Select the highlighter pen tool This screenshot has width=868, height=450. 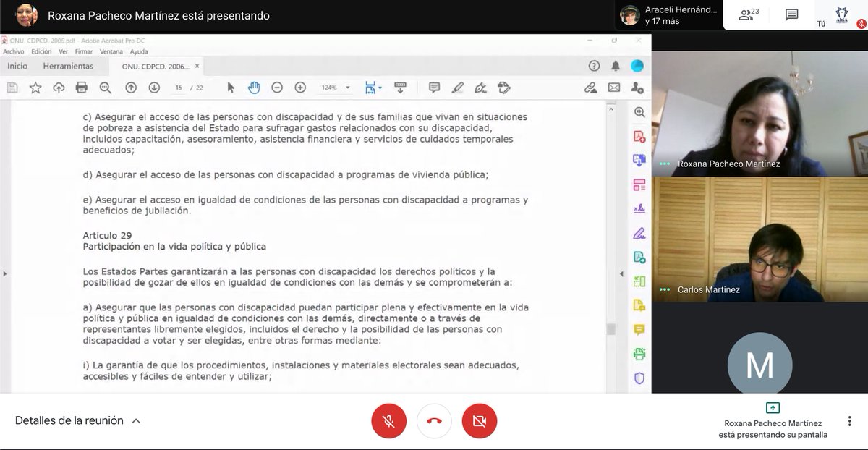pyautogui.click(x=457, y=88)
